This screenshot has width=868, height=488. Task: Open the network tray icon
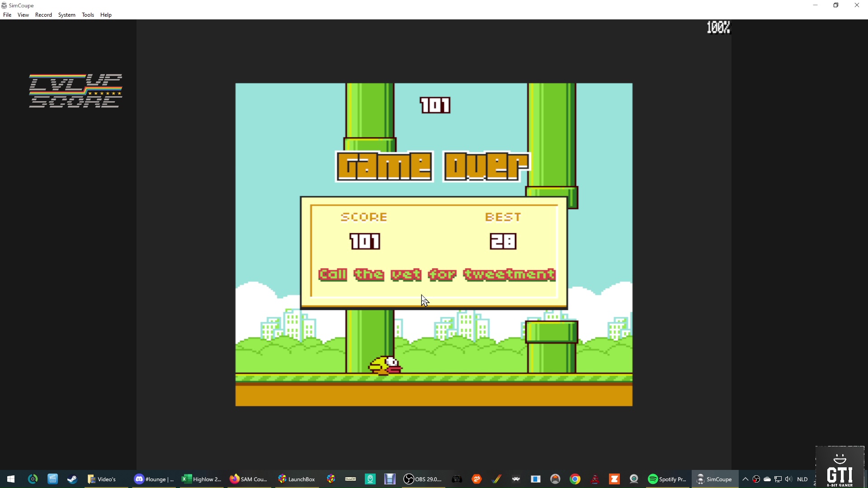tap(778, 479)
